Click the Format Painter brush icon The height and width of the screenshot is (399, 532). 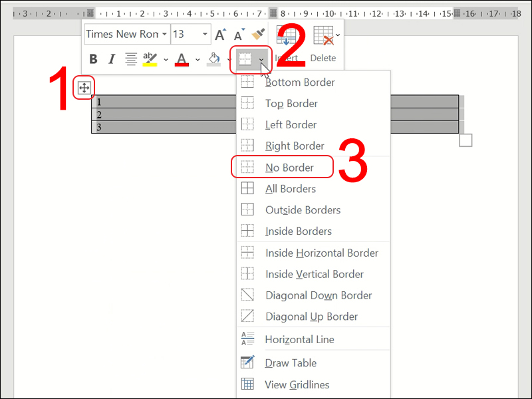pos(258,35)
